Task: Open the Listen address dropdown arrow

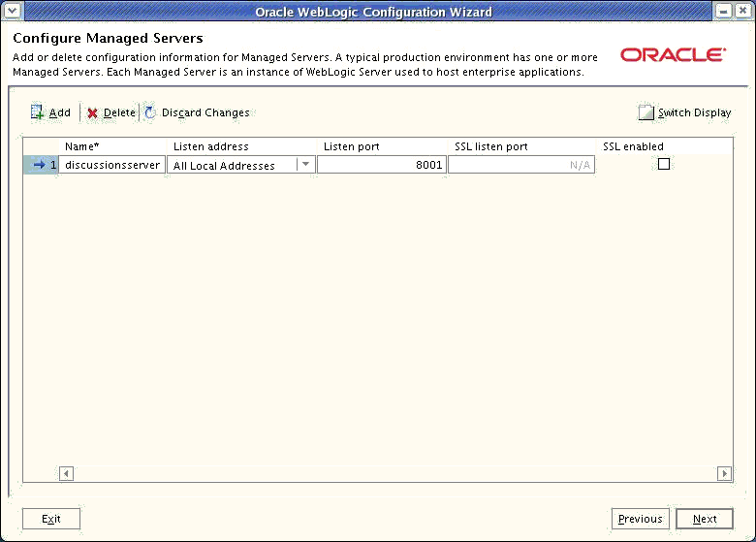Action: point(305,165)
